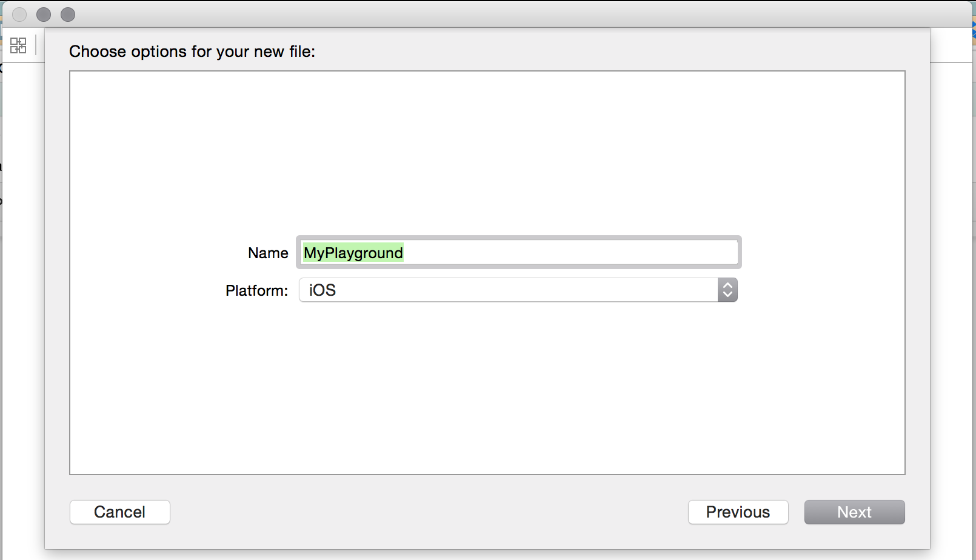This screenshot has width=976, height=560.
Task: Go back with the Previous button
Action: (x=738, y=512)
